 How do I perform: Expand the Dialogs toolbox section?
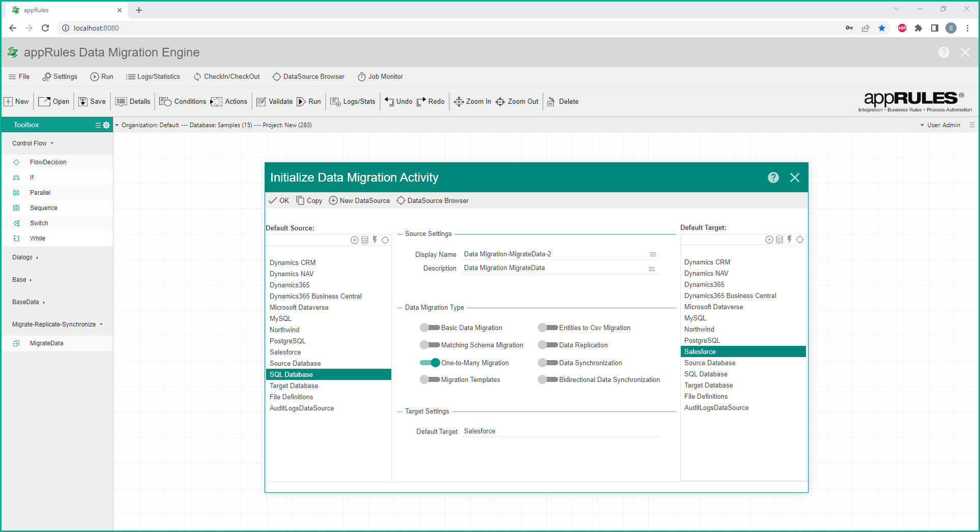(25, 257)
